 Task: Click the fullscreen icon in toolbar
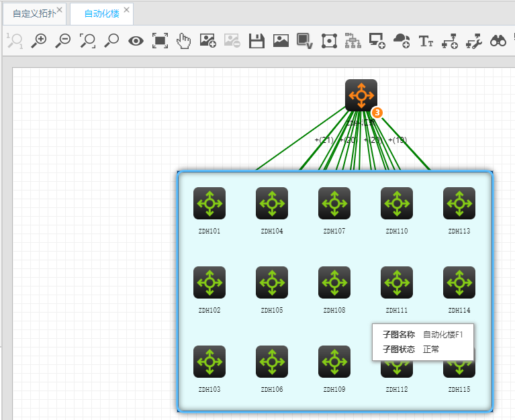click(x=160, y=41)
